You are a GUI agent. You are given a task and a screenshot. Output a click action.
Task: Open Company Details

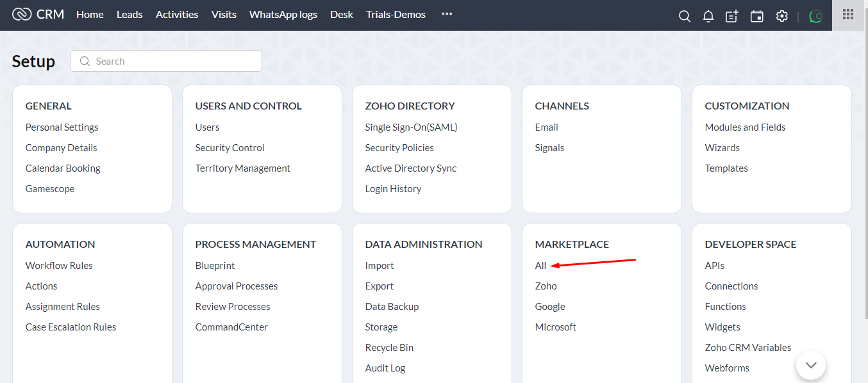pyautogui.click(x=62, y=148)
